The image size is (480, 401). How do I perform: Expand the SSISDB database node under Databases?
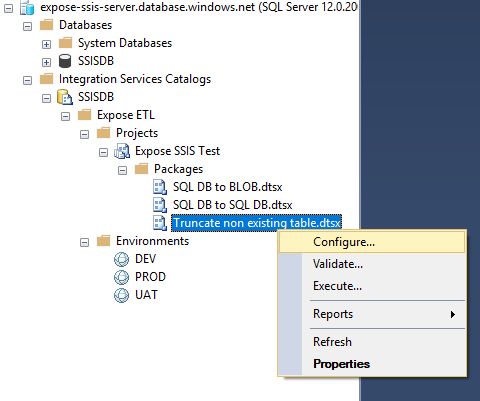[x=46, y=62]
